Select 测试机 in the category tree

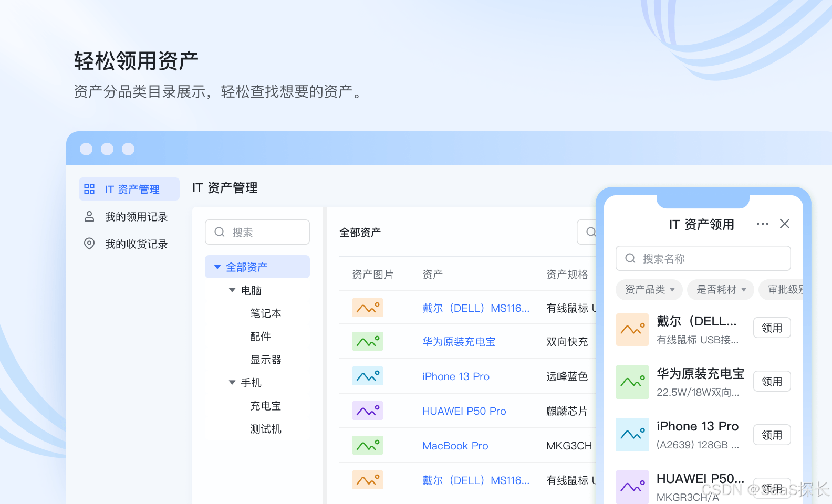coord(266,429)
